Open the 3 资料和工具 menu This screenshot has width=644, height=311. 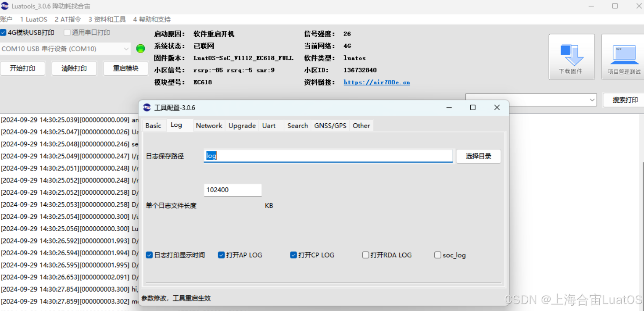(x=107, y=19)
